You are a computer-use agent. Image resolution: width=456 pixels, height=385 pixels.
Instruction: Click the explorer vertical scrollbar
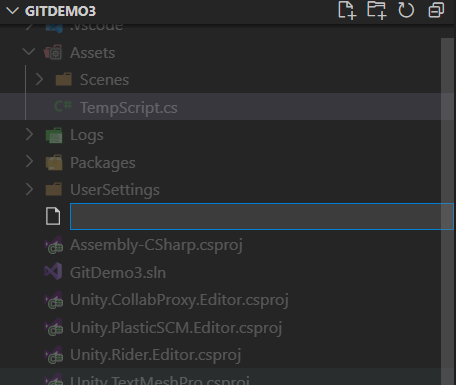click(447, 211)
